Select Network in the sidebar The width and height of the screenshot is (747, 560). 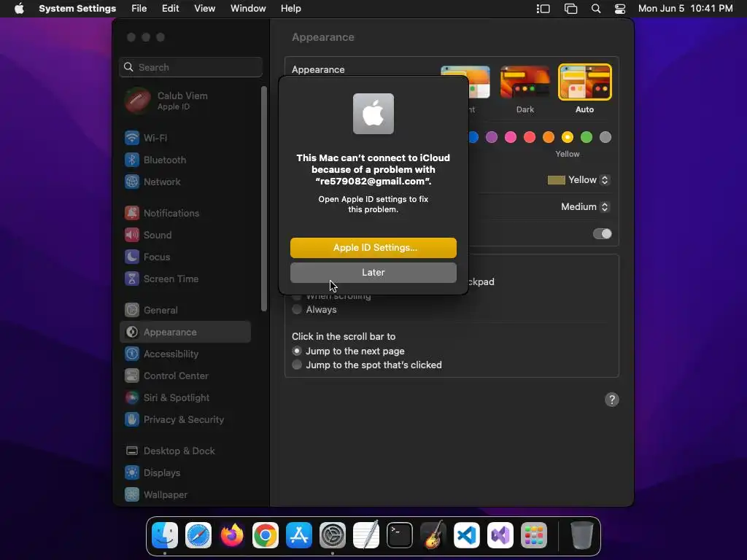[185, 182]
